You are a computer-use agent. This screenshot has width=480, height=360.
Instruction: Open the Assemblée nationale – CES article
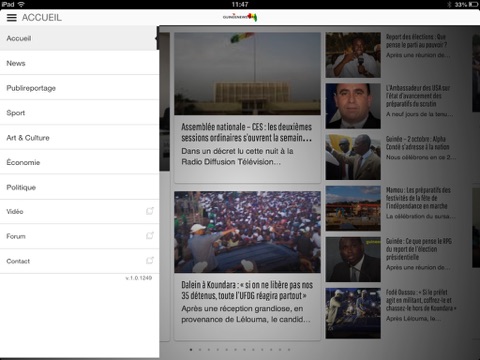(247, 108)
